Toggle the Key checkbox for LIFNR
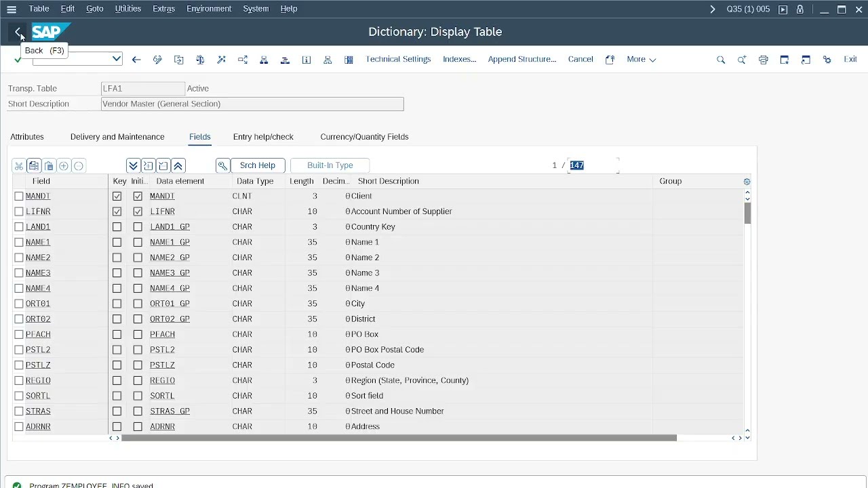This screenshot has width=868, height=488. (x=117, y=211)
